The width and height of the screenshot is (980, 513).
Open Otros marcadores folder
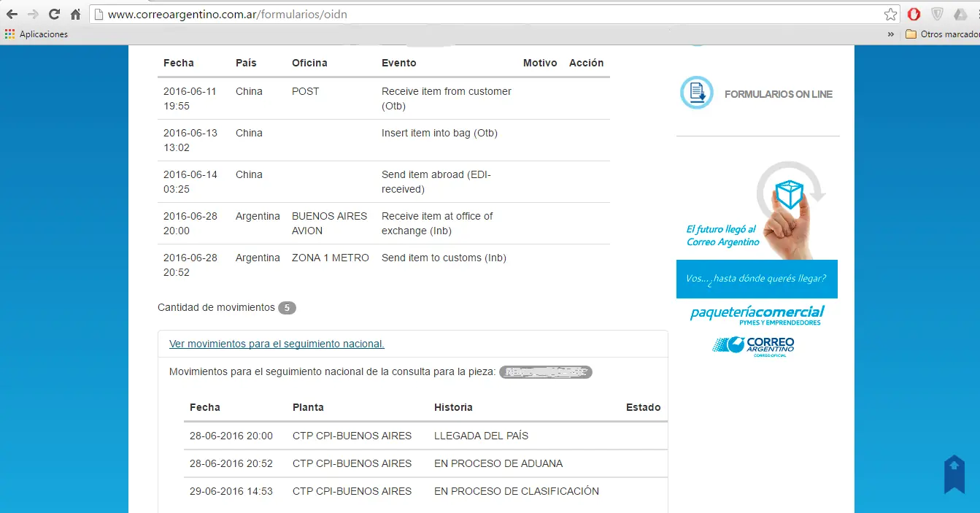coord(941,34)
